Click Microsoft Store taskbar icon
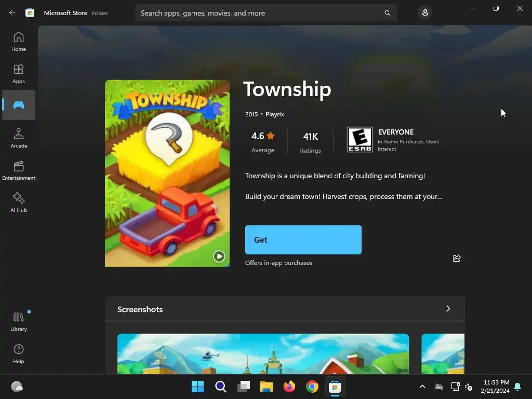The height and width of the screenshot is (399, 532). [335, 387]
